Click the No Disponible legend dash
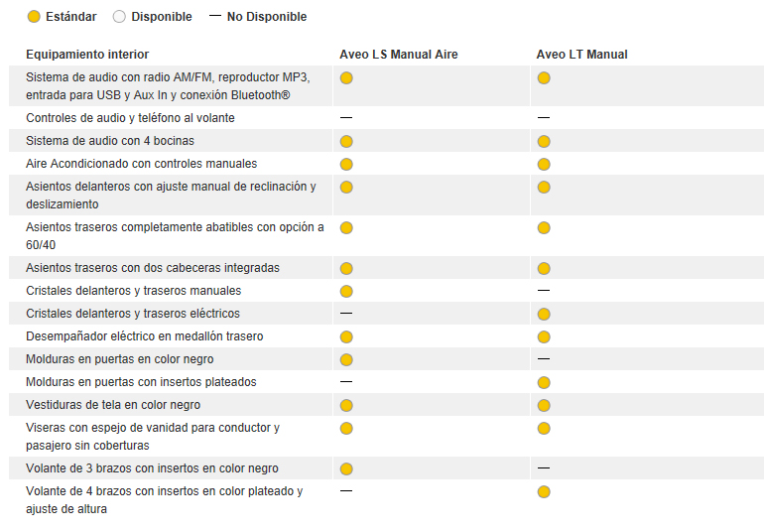Screen dimensions: 764x532 tap(214, 17)
